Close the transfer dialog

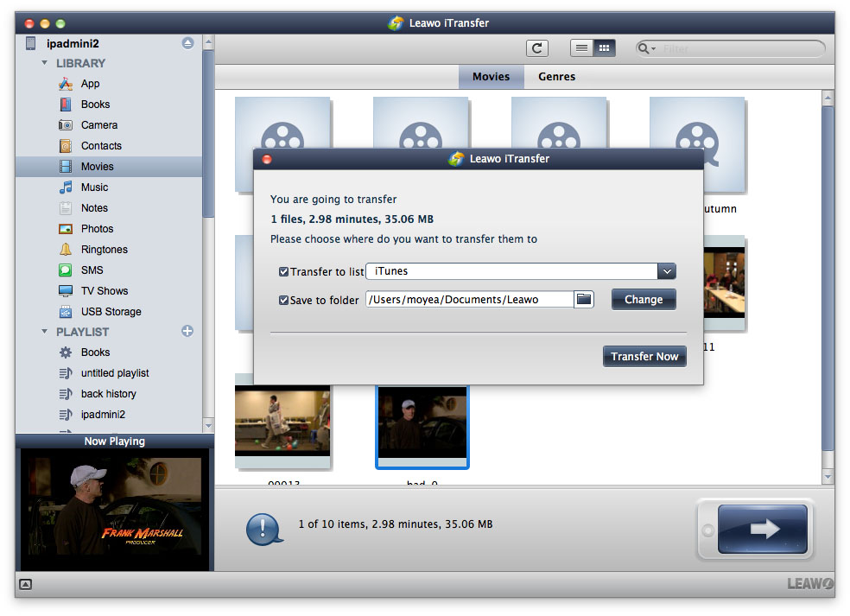[267, 159]
